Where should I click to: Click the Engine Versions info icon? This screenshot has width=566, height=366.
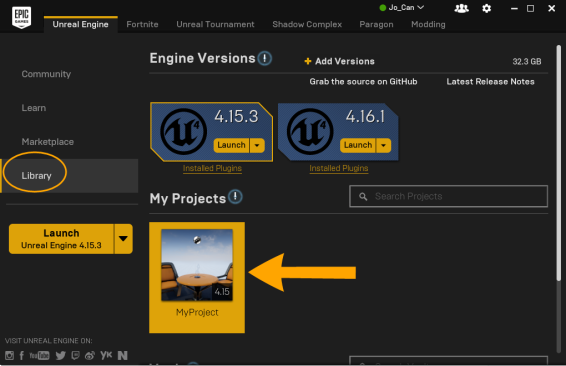tap(265, 58)
